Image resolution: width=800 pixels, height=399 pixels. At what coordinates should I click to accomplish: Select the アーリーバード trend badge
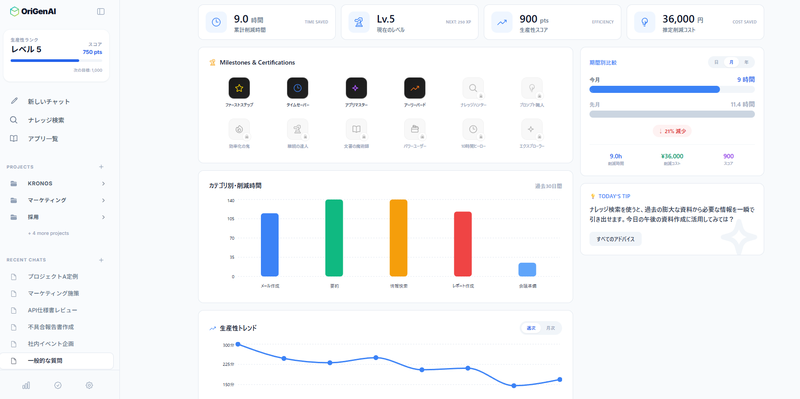415,88
